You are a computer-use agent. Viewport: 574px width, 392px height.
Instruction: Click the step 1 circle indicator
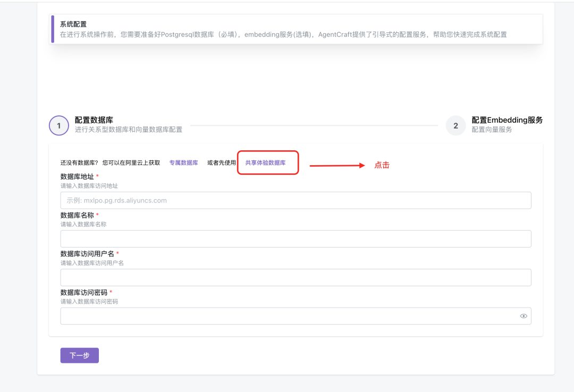(x=59, y=125)
